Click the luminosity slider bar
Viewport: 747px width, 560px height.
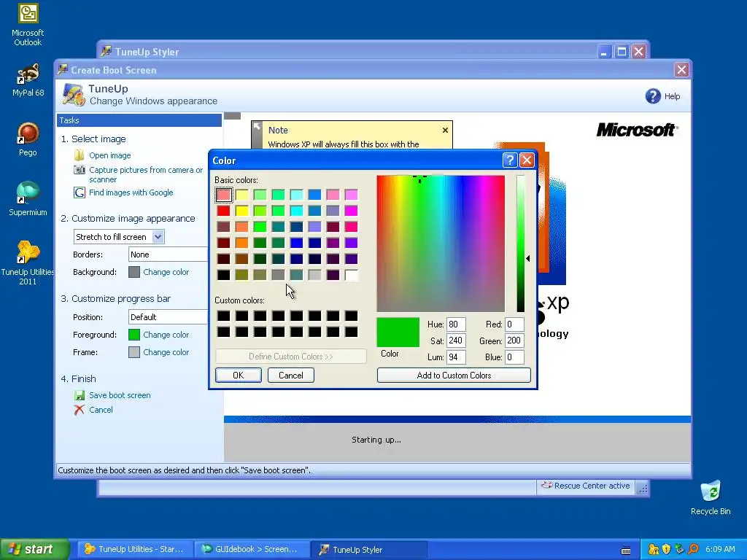[x=521, y=244]
